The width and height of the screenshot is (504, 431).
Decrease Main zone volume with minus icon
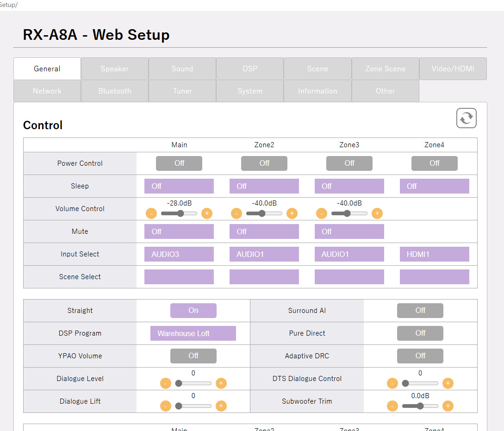(151, 213)
